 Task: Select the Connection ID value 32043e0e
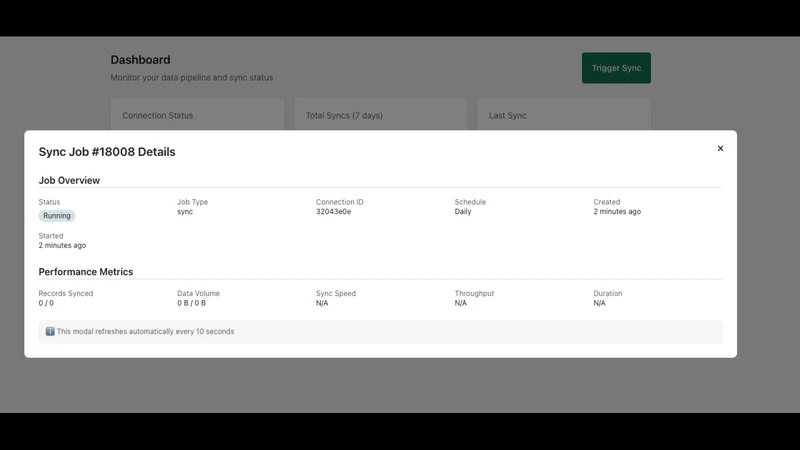click(333, 212)
